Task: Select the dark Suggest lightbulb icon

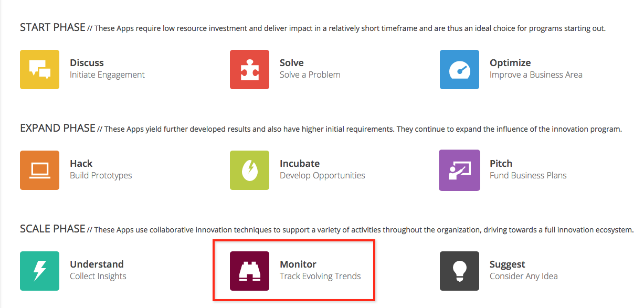Action: pyautogui.click(x=459, y=271)
